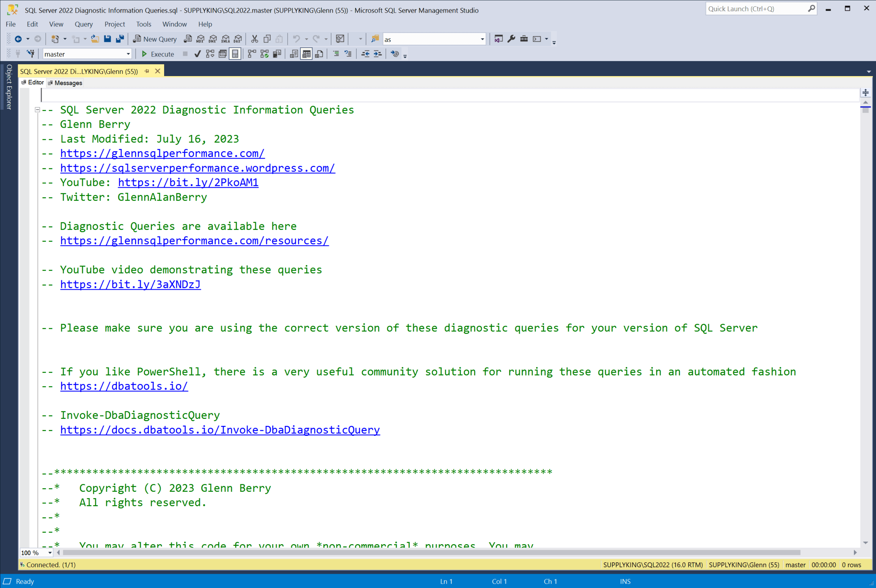Image resolution: width=876 pixels, height=588 pixels.
Task: Click the Execute button
Action: tap(158, 54)
